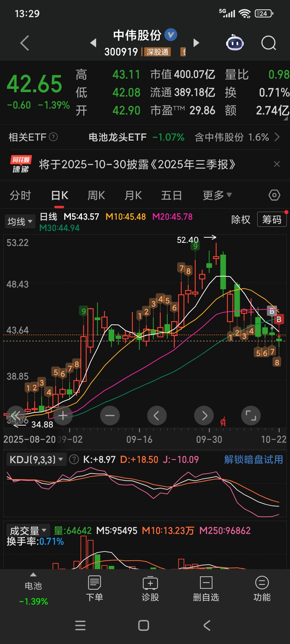
Task: Tap the Android back button
Action: [x=207, y=625]
